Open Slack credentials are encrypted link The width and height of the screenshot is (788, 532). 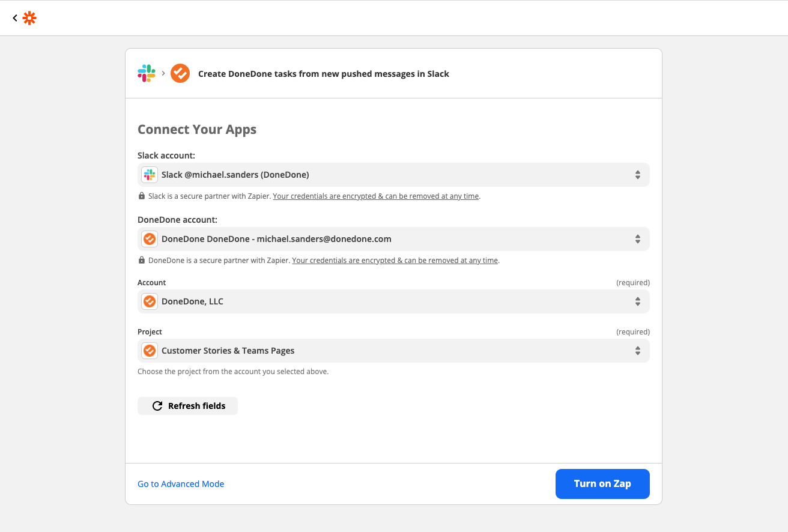coord(376,196)
